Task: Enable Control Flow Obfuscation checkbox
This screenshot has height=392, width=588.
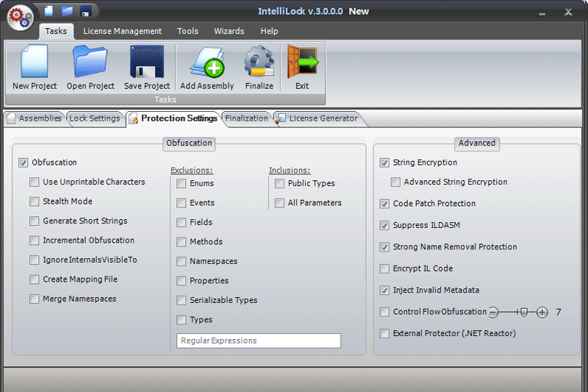Action: click(x=384, y=312)
